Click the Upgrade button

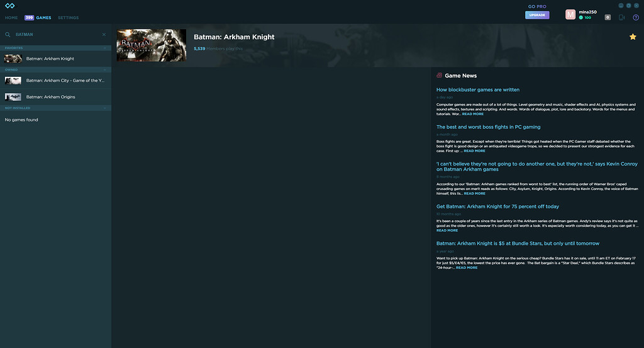[537, 14]
